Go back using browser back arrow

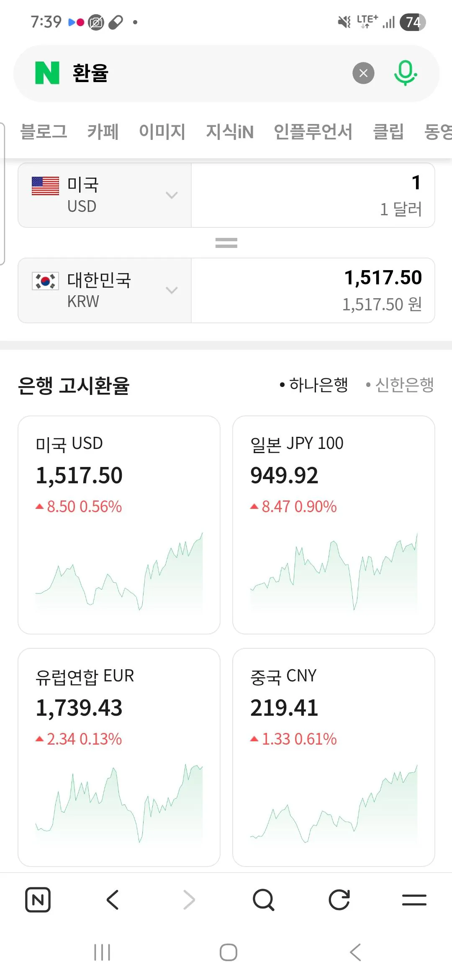113,900
